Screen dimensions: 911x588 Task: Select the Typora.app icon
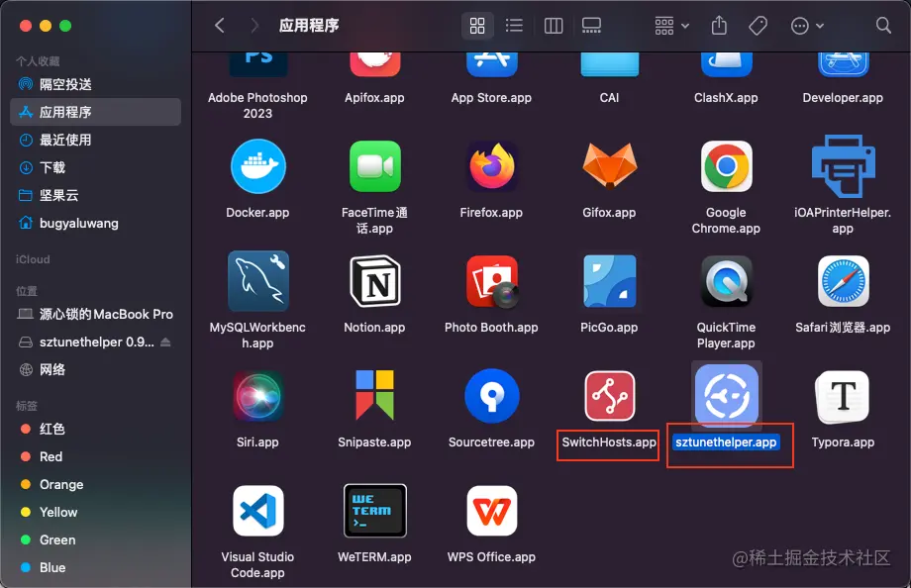click(843, 396)
